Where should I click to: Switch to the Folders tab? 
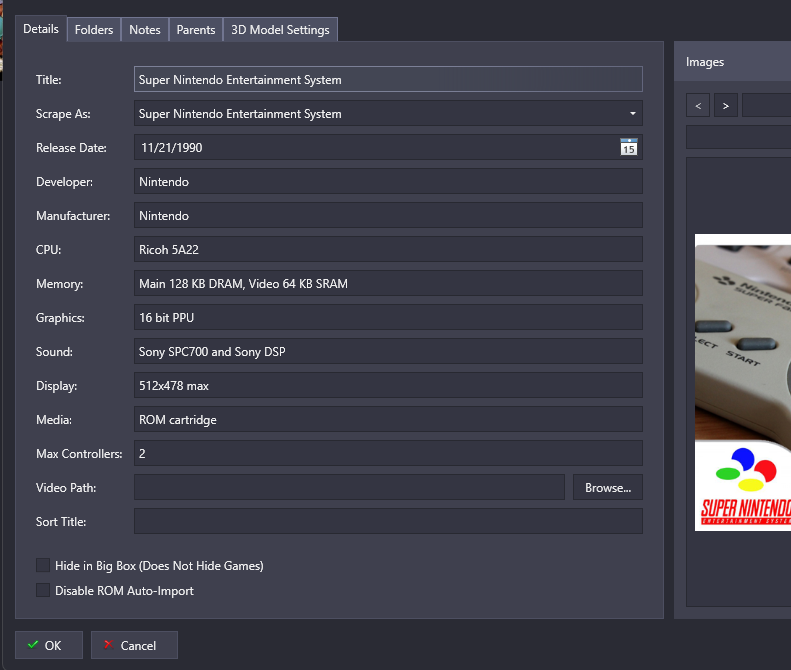coord(94,30)
